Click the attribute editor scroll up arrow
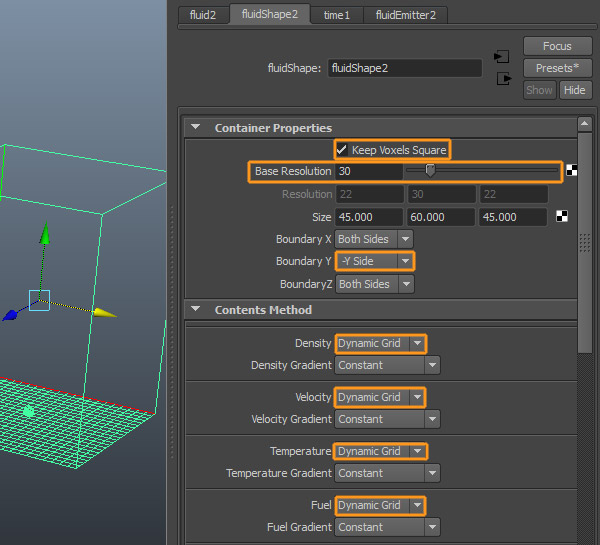This screenshot has width=600, height=545. [584, 124]
